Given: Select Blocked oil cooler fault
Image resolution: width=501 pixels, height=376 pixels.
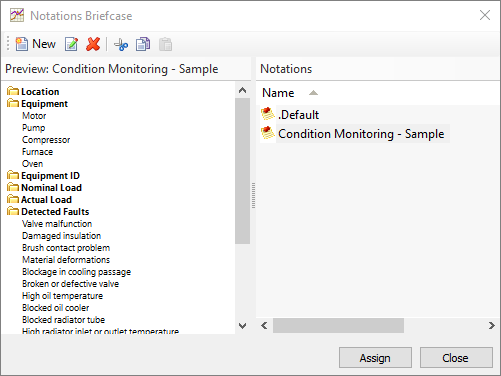Looking at the screenshot, I should [x=55, y=308].
